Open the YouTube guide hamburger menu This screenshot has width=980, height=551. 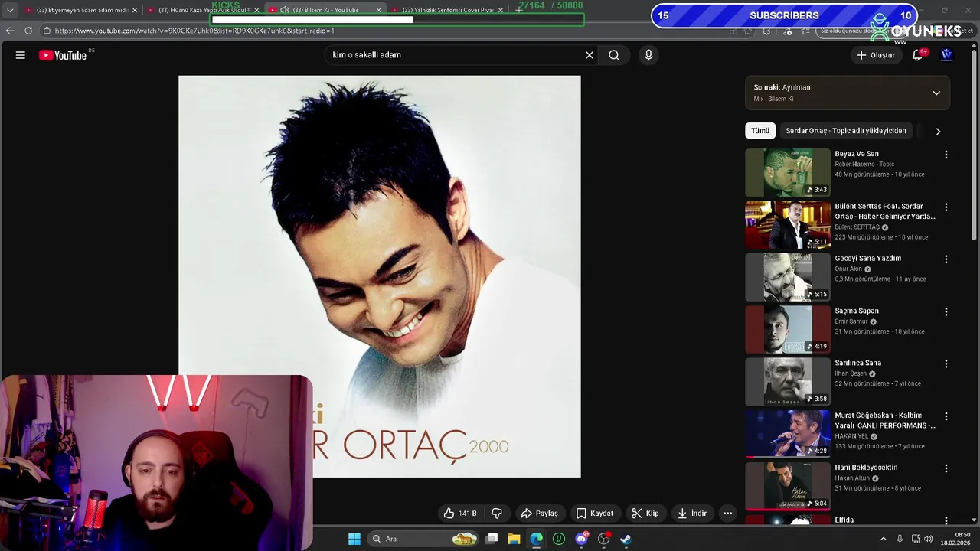pos(21,55)
